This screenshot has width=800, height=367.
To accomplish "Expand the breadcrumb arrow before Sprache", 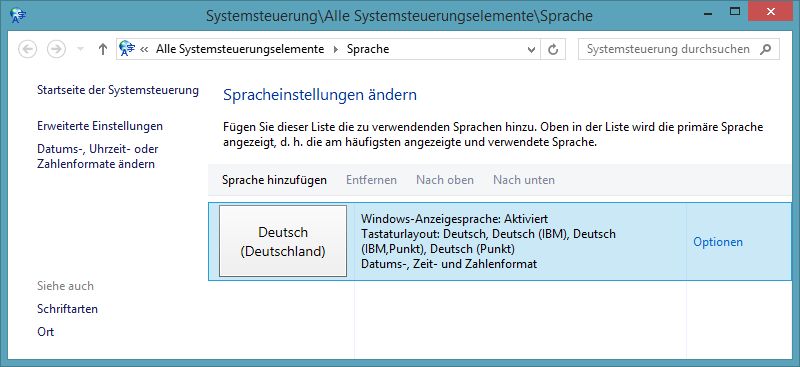I will 336,49.
